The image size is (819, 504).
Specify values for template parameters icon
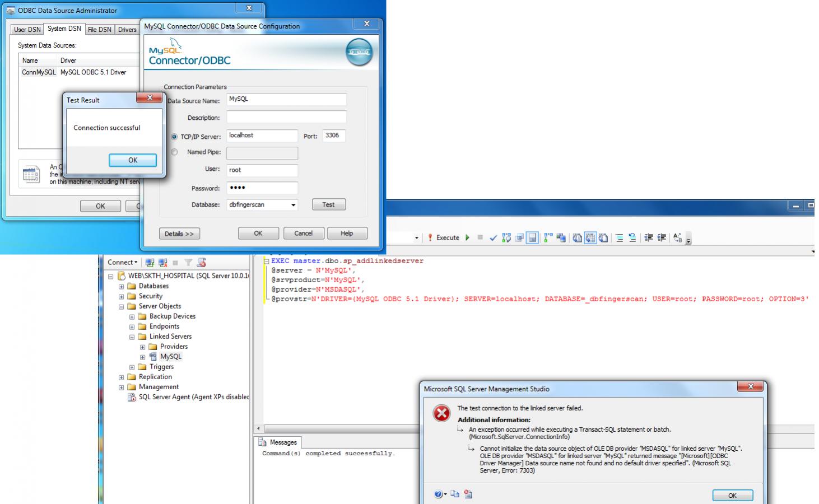[678, 238]
